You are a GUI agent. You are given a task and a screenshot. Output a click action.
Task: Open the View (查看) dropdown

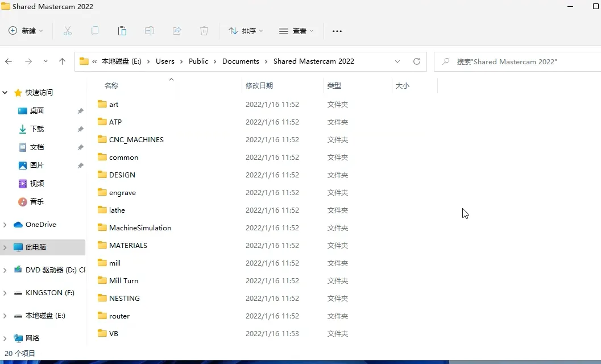pos(296,31)
